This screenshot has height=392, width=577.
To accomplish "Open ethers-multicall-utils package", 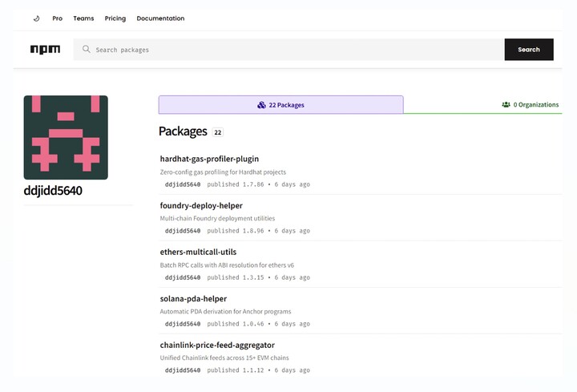I will [198, 252].
